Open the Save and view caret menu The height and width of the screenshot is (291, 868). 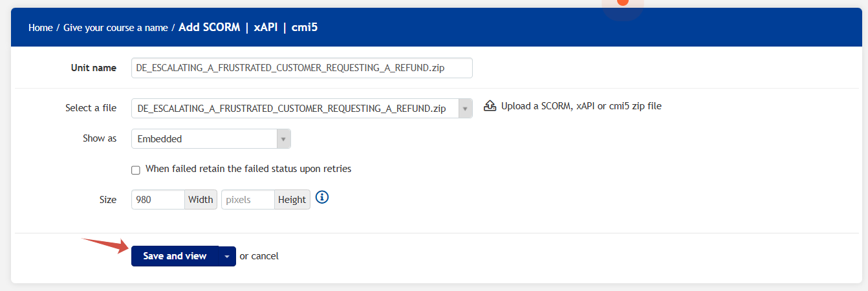coord(227,256)
